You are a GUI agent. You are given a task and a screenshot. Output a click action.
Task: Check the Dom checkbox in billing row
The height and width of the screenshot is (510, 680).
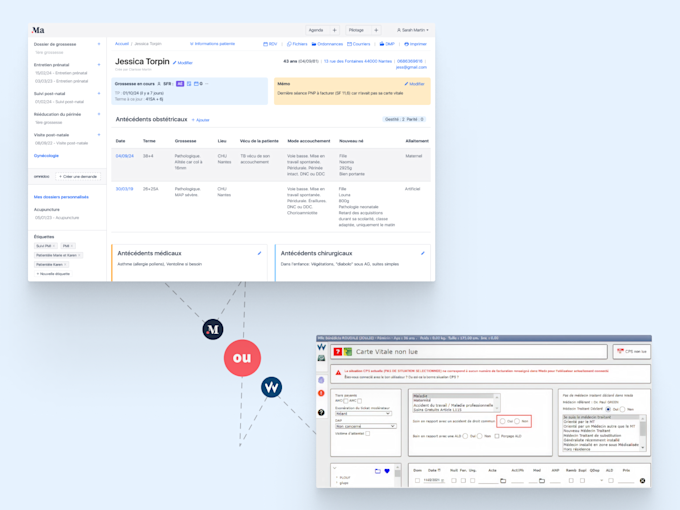[417, 481]
